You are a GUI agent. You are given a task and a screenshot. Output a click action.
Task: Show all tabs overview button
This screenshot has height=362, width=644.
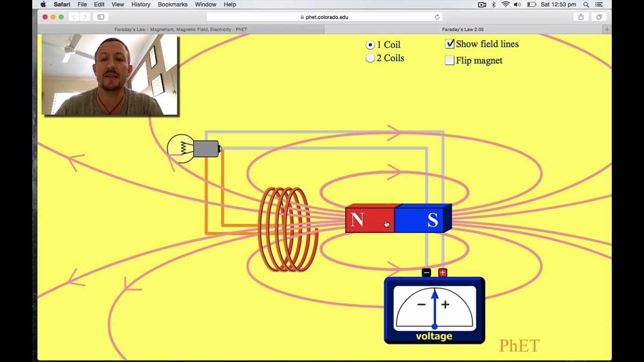[599, 17]
